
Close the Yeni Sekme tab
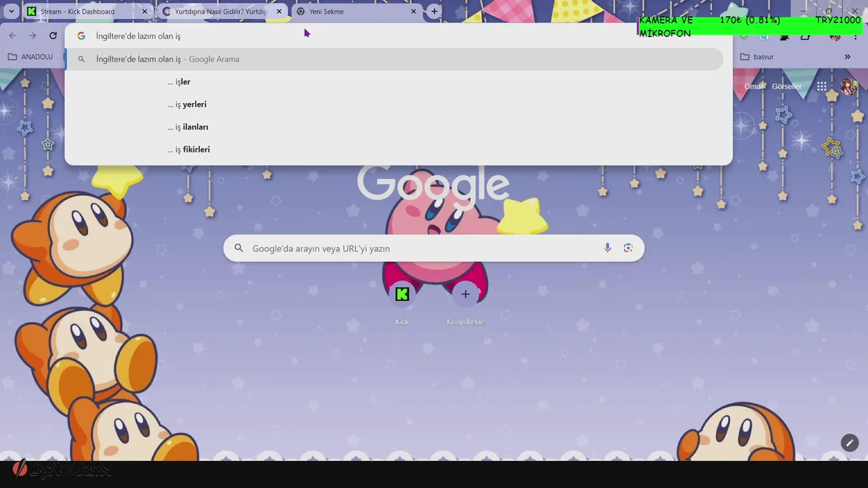tap(414, 12)
